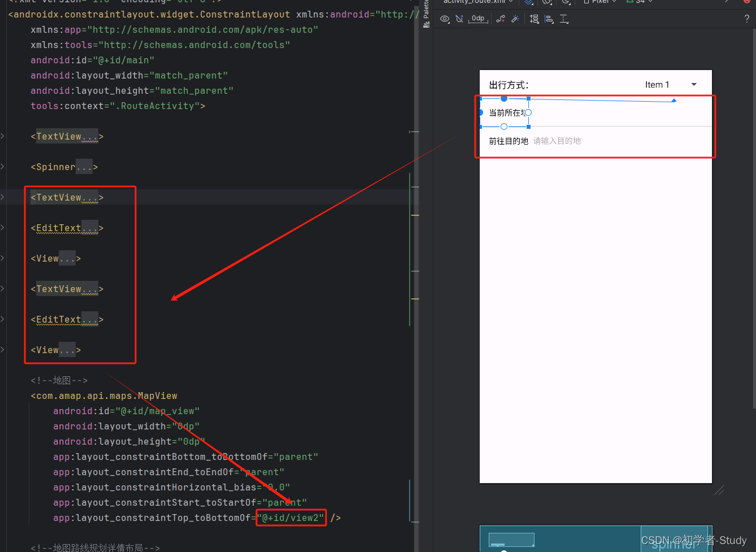Select the 前往目的地 label in preview
756x552 pixels.
tap(509, 141)
